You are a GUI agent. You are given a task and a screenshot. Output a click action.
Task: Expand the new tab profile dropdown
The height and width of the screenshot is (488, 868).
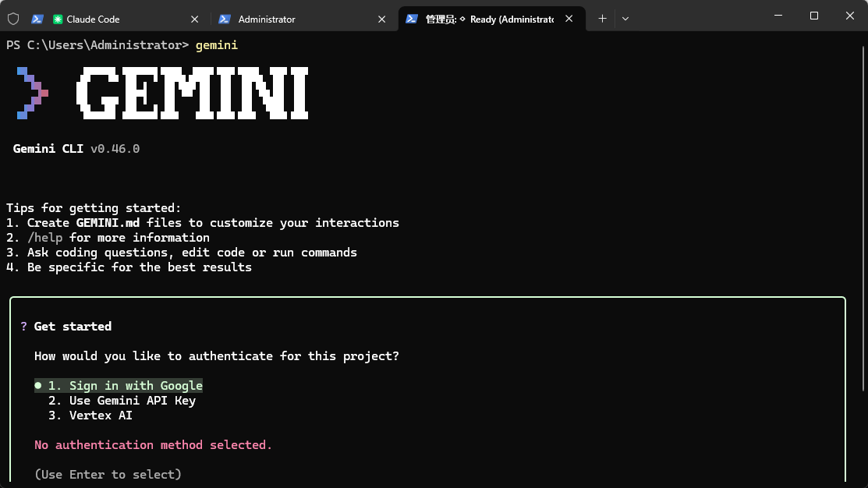point(625,19)
